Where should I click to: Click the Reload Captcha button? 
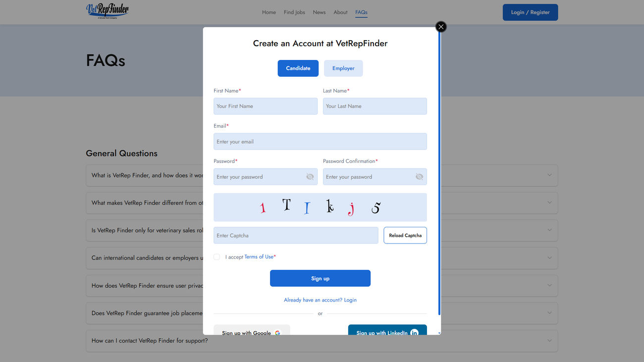(x=405, y=235)
